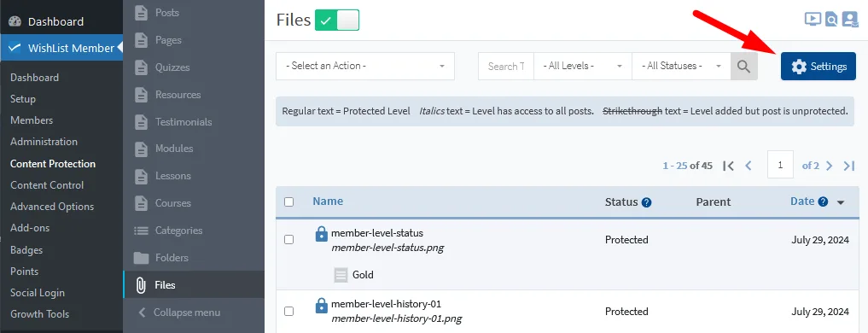Open the Select an Action dropdown
The image size is (868, 333).
[x=365, y=66]
